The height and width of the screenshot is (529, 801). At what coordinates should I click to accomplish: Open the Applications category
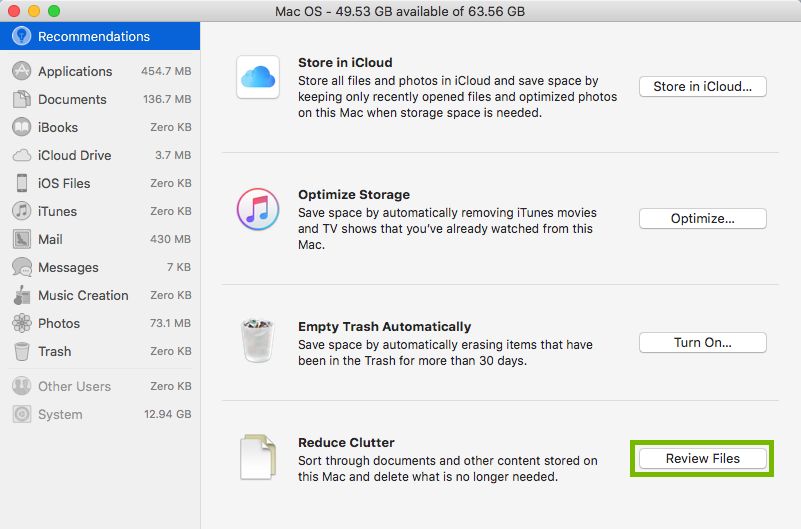pyautogui.click(x=100, y=71)
